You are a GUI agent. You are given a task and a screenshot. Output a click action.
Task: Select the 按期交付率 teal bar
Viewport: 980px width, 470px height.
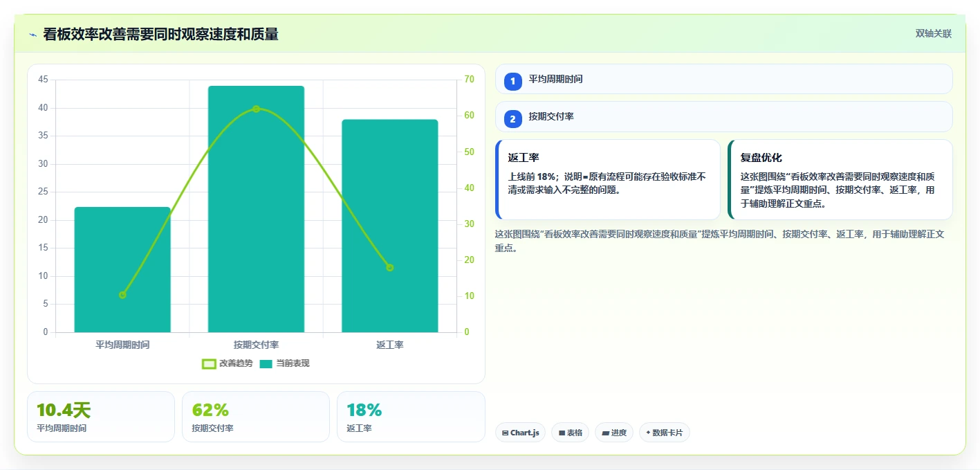256,209
